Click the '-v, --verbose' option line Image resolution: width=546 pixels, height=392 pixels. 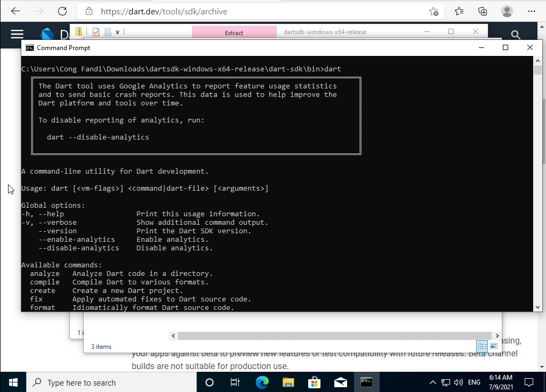click(x=144, y=222)
